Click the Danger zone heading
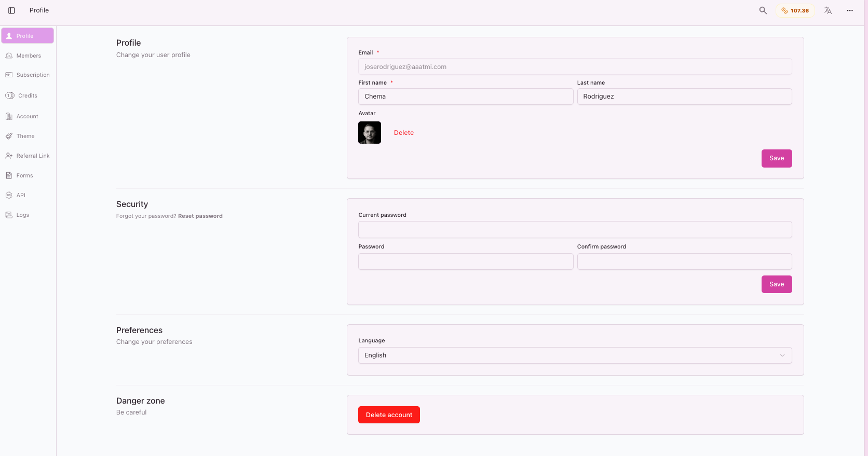This screenshot has width=868, height=456. pyautogui.click(x=140, y=401)
